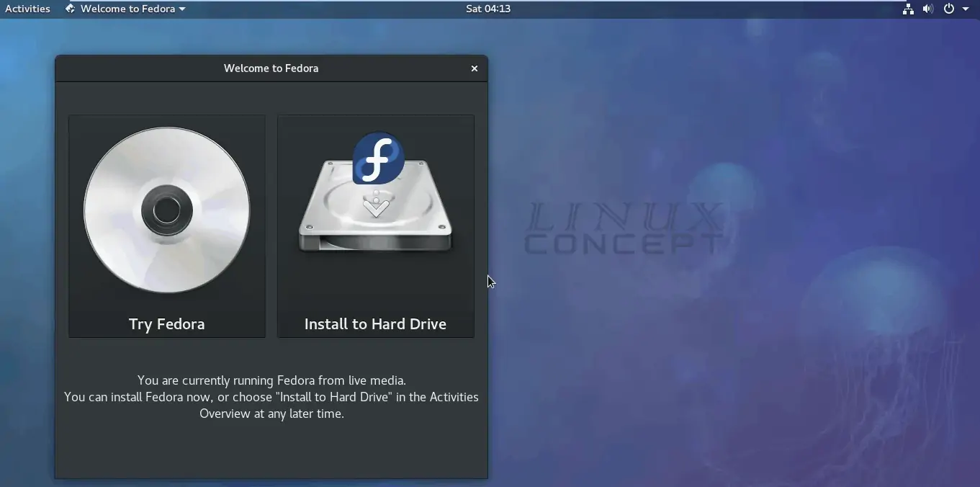Viewport: 980px width, 487px height.
Task: Open the clock showing Sat 04:13
Action: 488,9
